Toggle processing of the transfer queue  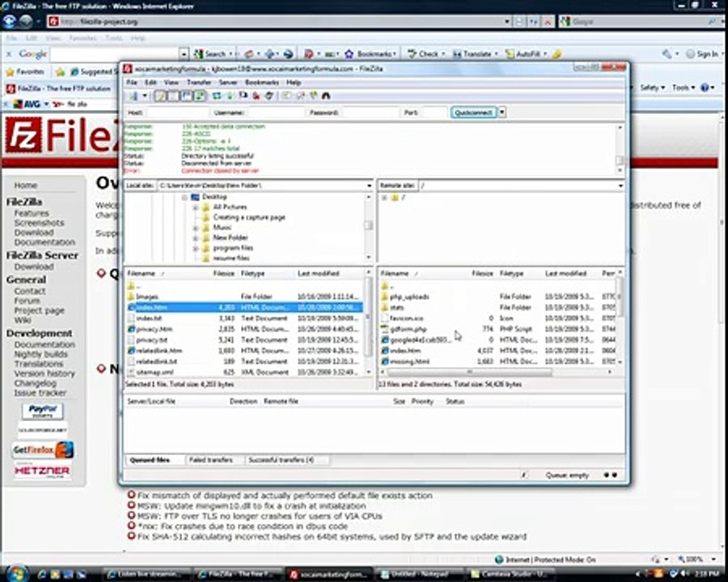(x=230, y=95)
